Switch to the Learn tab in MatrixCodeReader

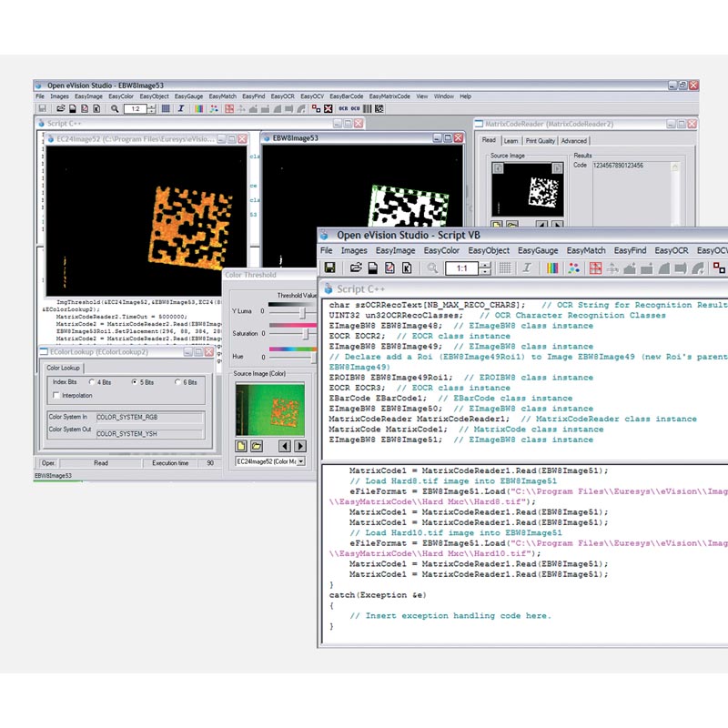tap(511, 141)
